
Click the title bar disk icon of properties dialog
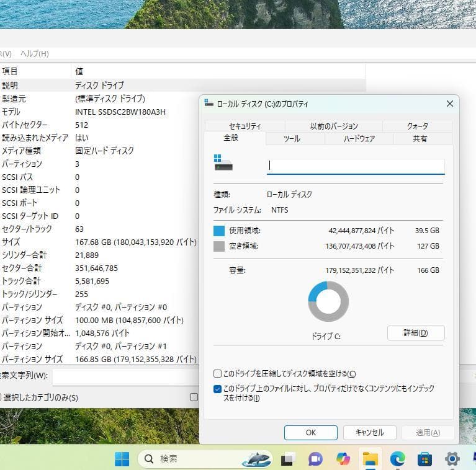point(209,103)
